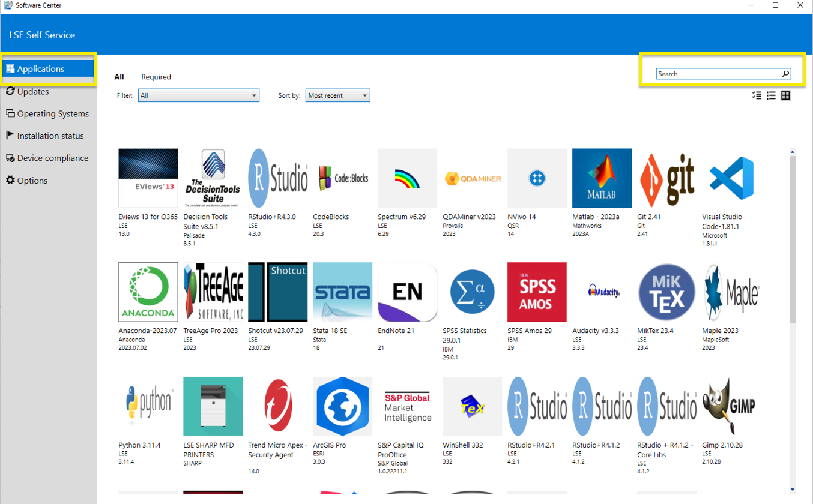Image resolution: width=813 pixels, height=504 pixels.
Task: Click the Anaconda-2023.07 application icon
Action: [x=148, y=292]
